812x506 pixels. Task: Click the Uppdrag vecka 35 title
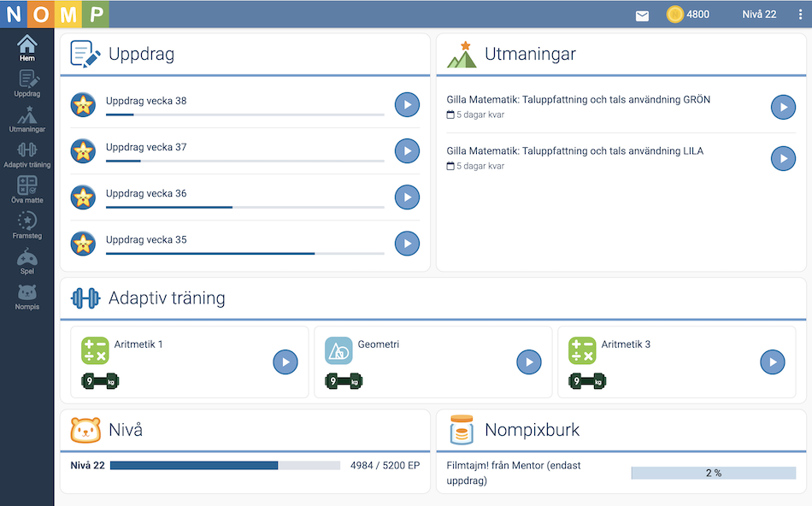point(146,240)
